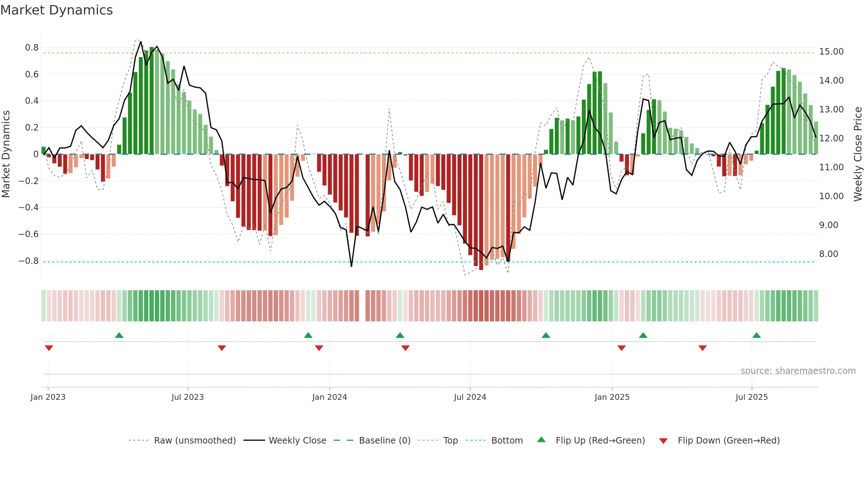868x488 pixels.
Task: Select the green flip up marker just before Jan 2024
Action: (308, 335)
